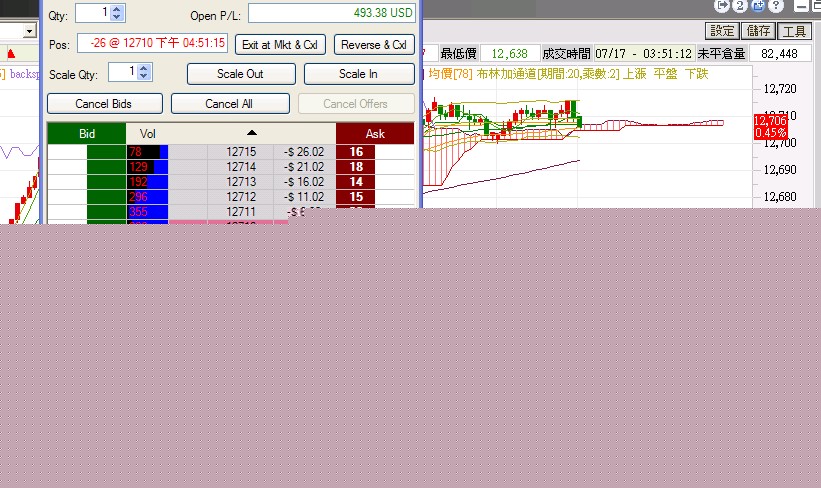
Task: Click the red 12,706 current price tag
Action: [x=771, y=126]
